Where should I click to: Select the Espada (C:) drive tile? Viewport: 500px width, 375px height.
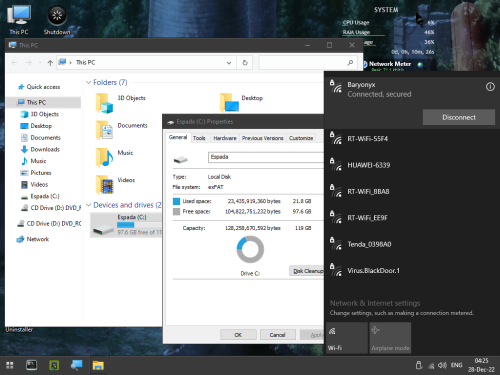click(126, 225)
